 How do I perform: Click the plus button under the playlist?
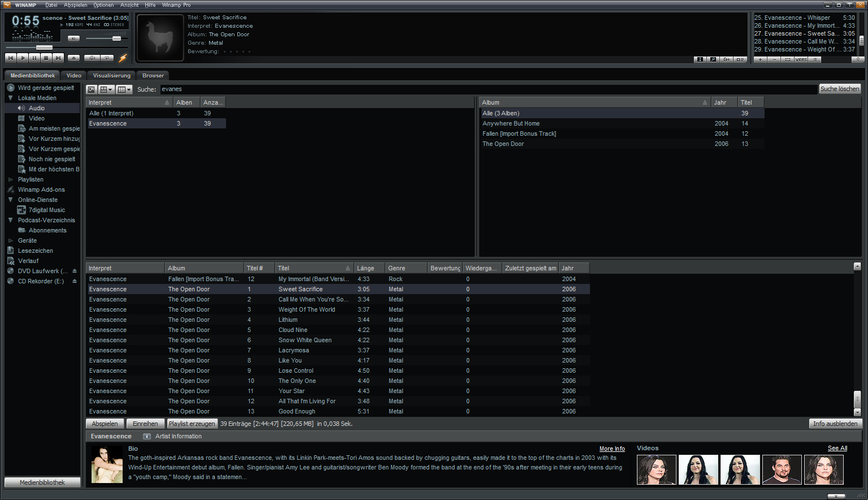coord(761,59)
